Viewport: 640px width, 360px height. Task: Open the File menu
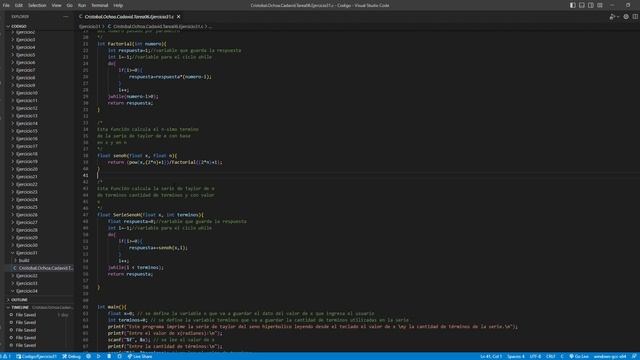6,5
